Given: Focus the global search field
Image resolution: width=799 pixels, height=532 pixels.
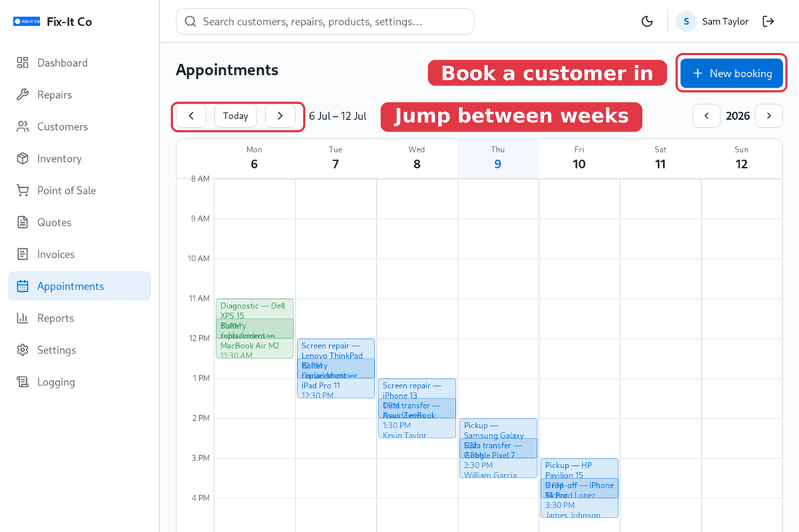Looking at the screenshot, I should pos(325,21).
